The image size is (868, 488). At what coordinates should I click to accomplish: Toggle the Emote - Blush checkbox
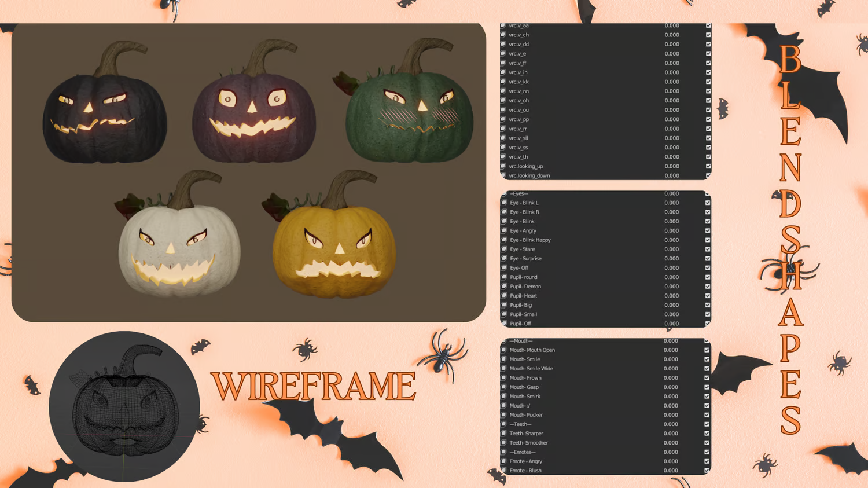point(707,471)
